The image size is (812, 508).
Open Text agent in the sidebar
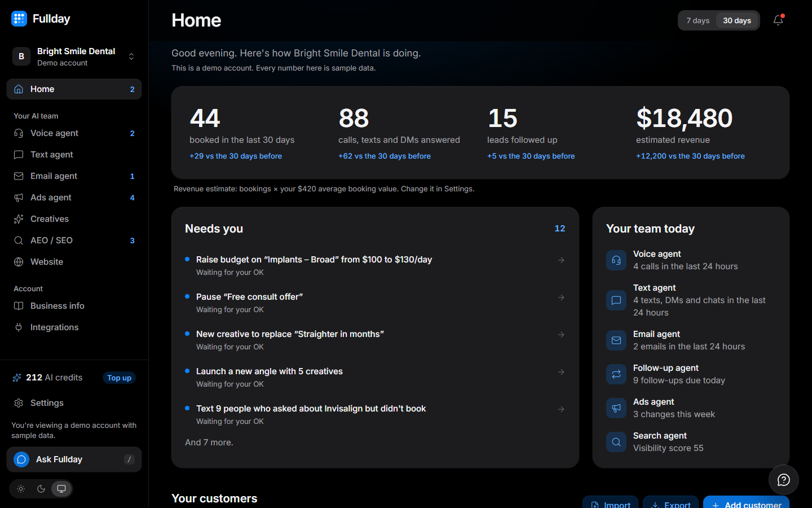[x=74, y=155]
